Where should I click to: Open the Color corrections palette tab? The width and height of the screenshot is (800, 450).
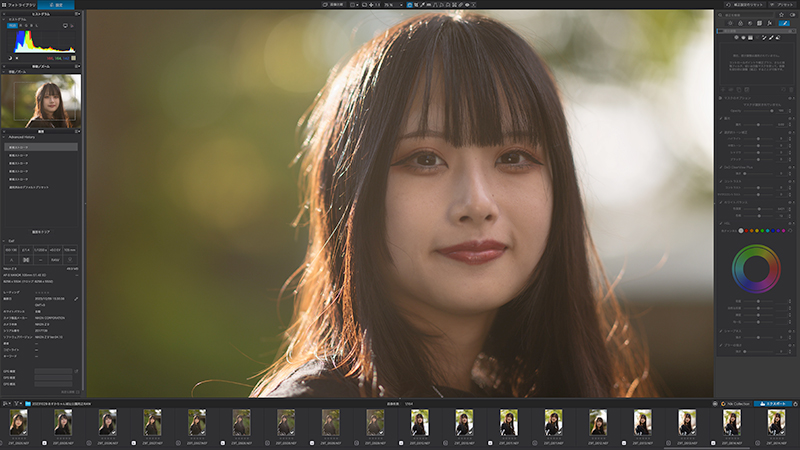(x=740, y=23)
